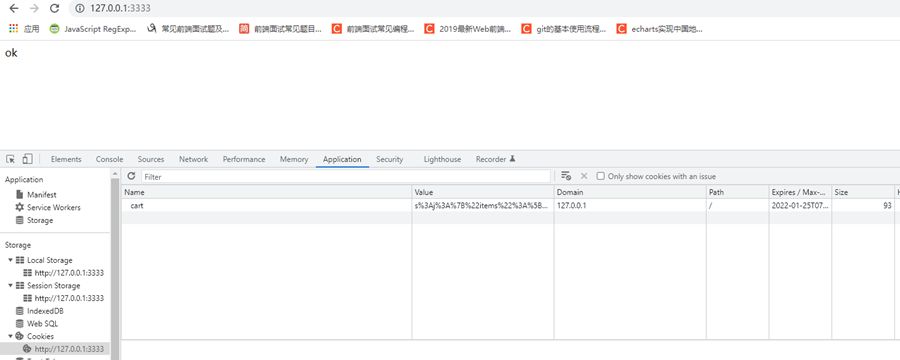Select Web SQL in the sidebar
900x360 pixels.
pyautogui.click(x=42, y=323)
